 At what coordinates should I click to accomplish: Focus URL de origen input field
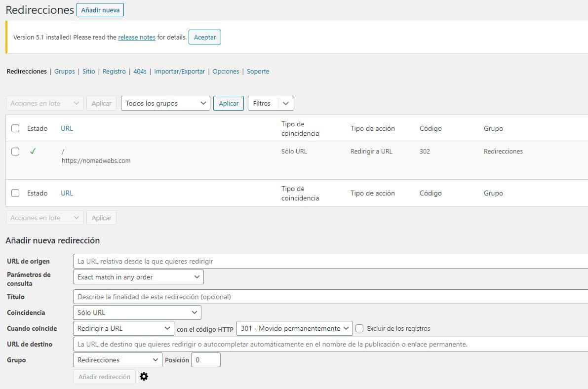pyautogui.click(x=331, y=261)
